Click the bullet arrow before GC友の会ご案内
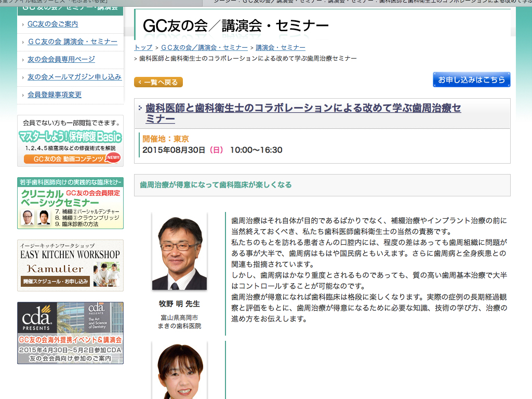Viewport: 532px width, 399px height. 23,24
